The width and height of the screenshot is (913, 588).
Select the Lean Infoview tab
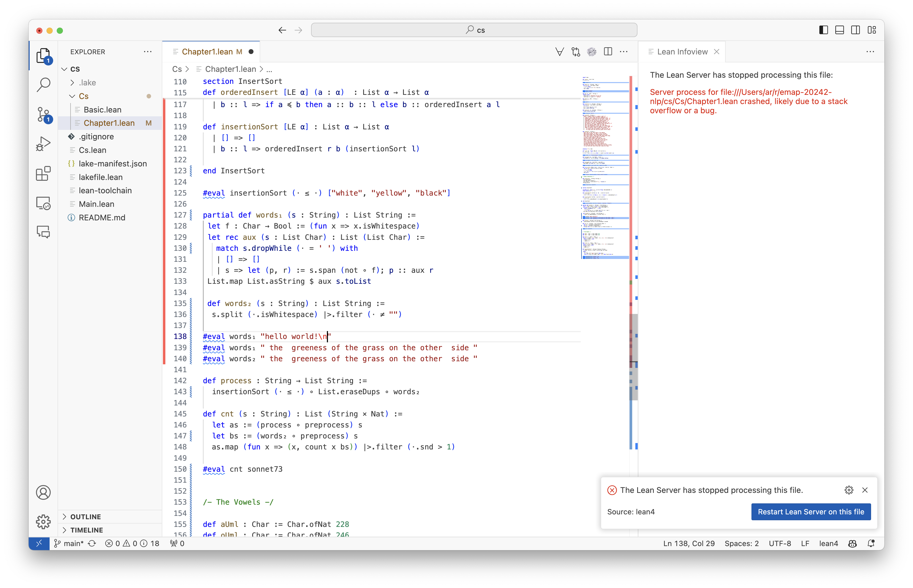coord(682,52)
